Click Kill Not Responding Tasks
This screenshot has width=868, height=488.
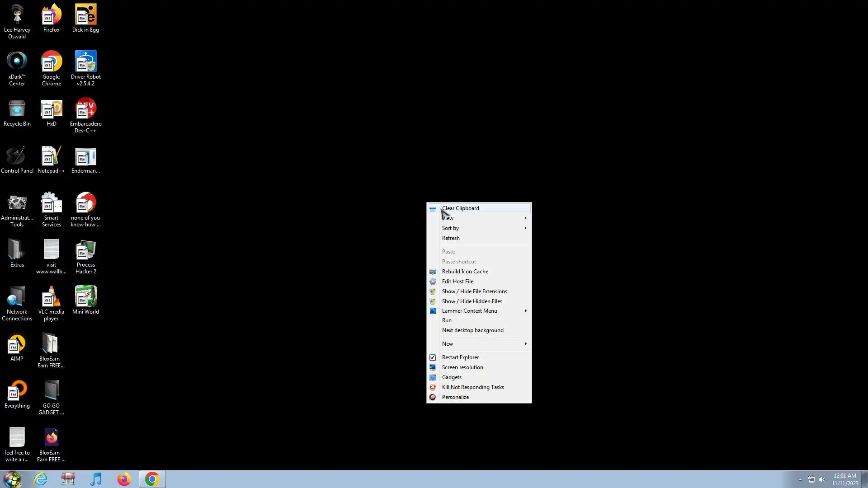pos(473,387)
